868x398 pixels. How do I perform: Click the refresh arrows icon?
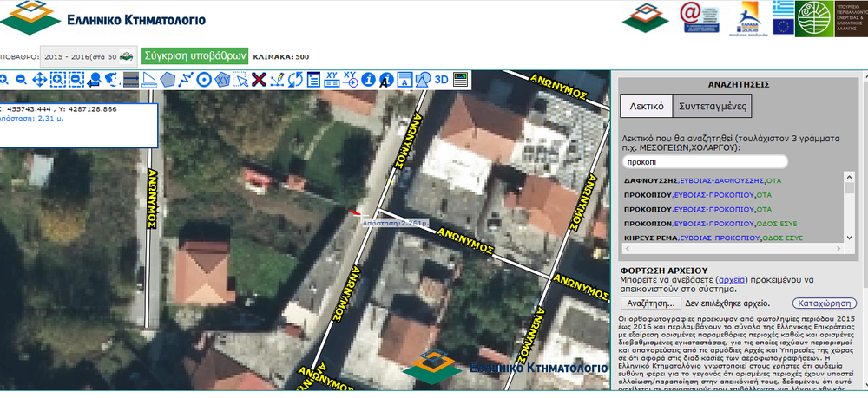coord(295,80)
